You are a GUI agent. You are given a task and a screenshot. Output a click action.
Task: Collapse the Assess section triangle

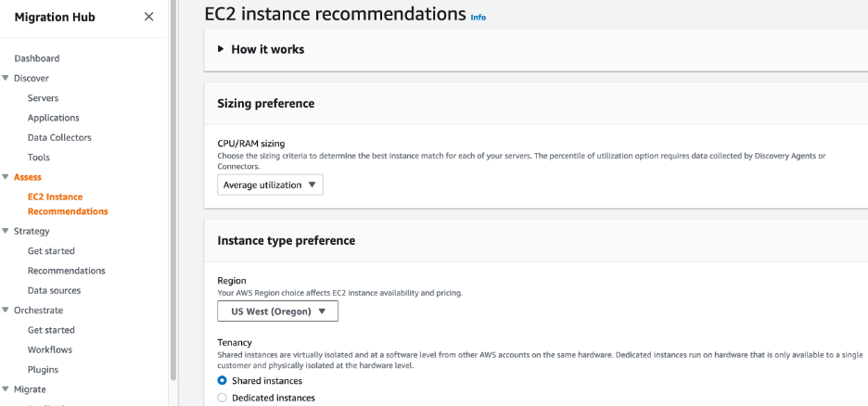(6, 177)
